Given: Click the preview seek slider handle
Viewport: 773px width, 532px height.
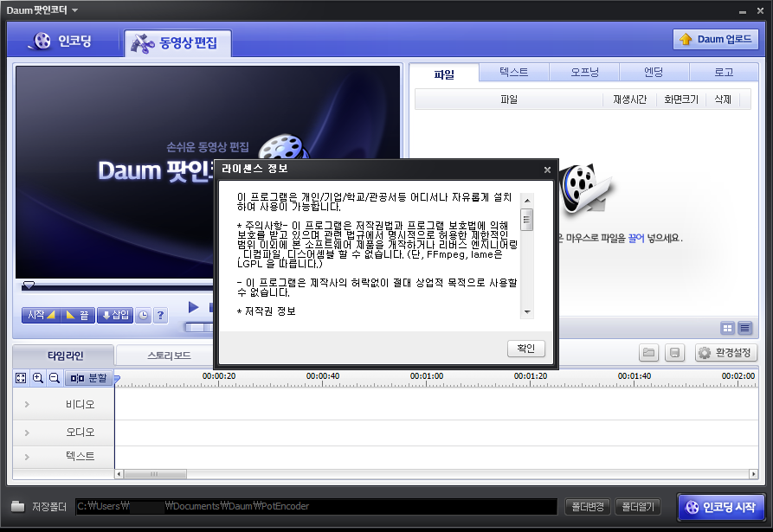Looking at the screenshot, I should pyautogui.click(x=29, y=285).
